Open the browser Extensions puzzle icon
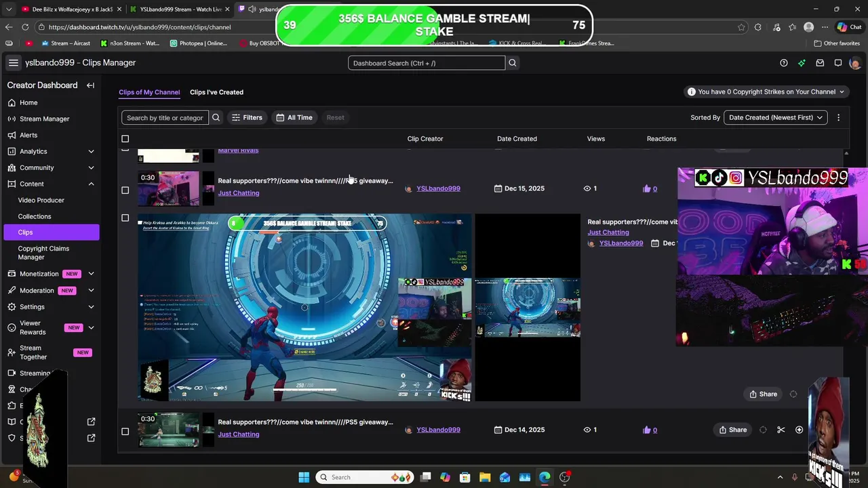 [758, 27]
